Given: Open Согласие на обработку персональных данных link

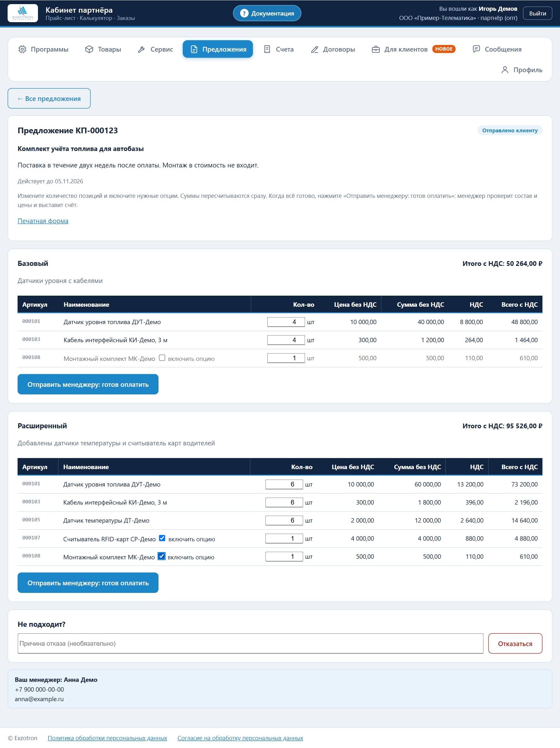Looking at the screenshot, I should [x=240, y=738].
